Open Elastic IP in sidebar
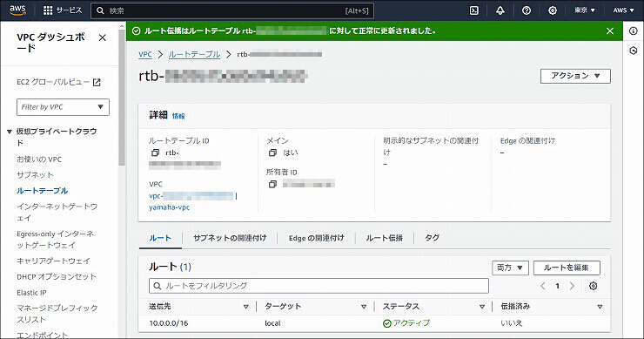Screen dimensions: 644x339 coord(31,293)
